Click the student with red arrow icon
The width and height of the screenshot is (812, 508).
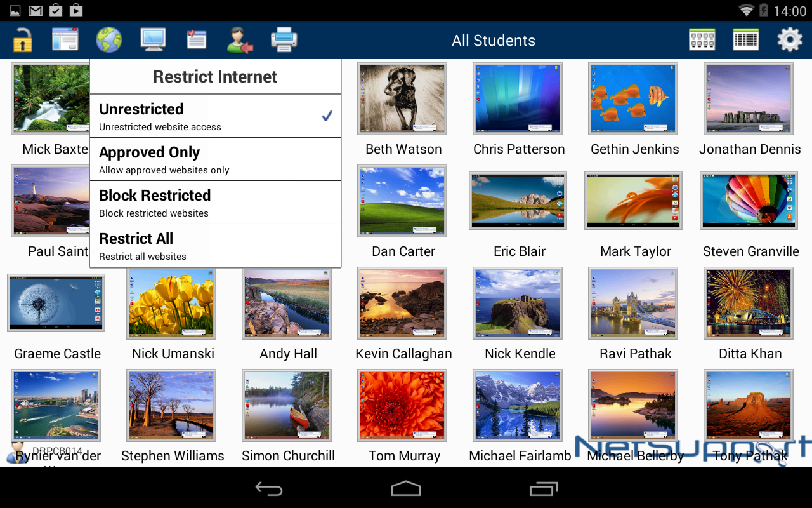point(240,40)
